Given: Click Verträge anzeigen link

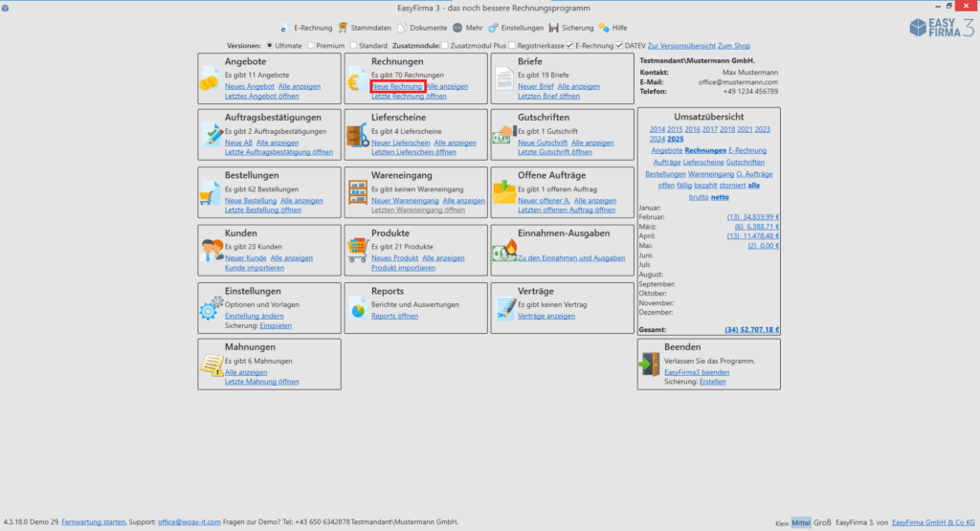Looking at the screenshot, I should tap(546, 316).
